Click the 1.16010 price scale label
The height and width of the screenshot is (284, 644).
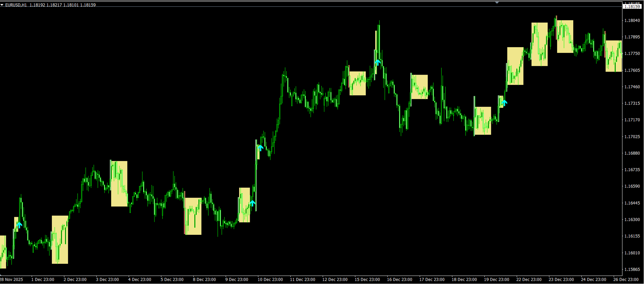[x=632, y=253]
